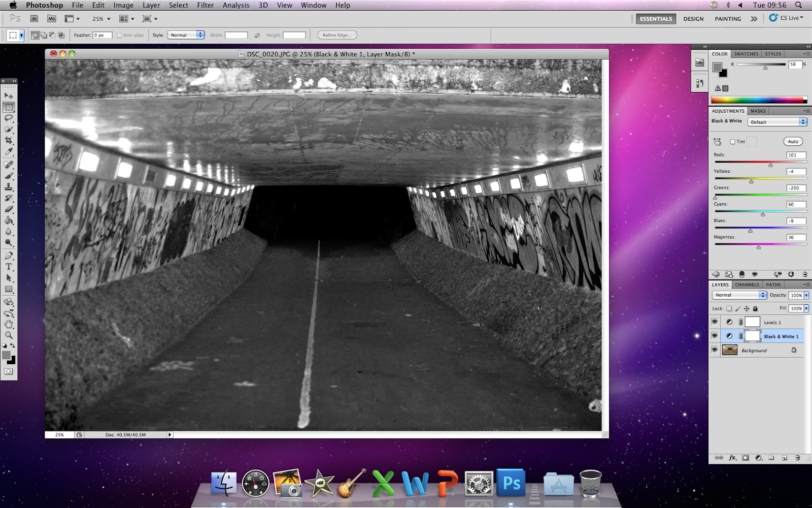Open the Filter menu

[205, 5]
